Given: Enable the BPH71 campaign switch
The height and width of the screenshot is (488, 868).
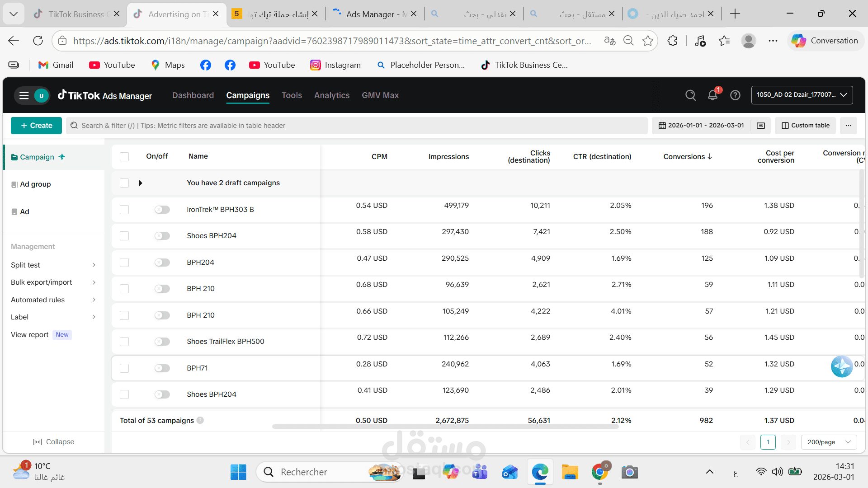Looking at the screenshot, I should pos(162,368).
